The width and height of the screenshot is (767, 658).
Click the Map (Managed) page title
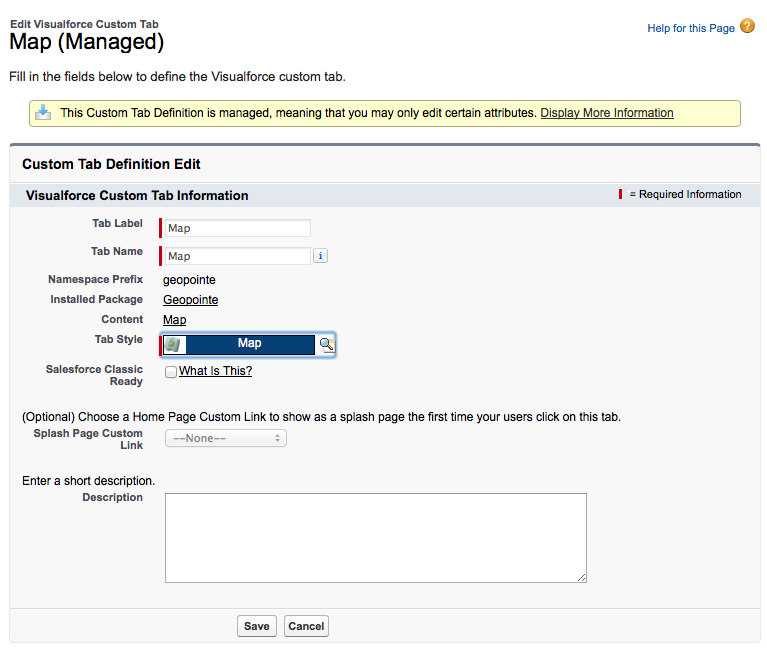tap(87, 42)
